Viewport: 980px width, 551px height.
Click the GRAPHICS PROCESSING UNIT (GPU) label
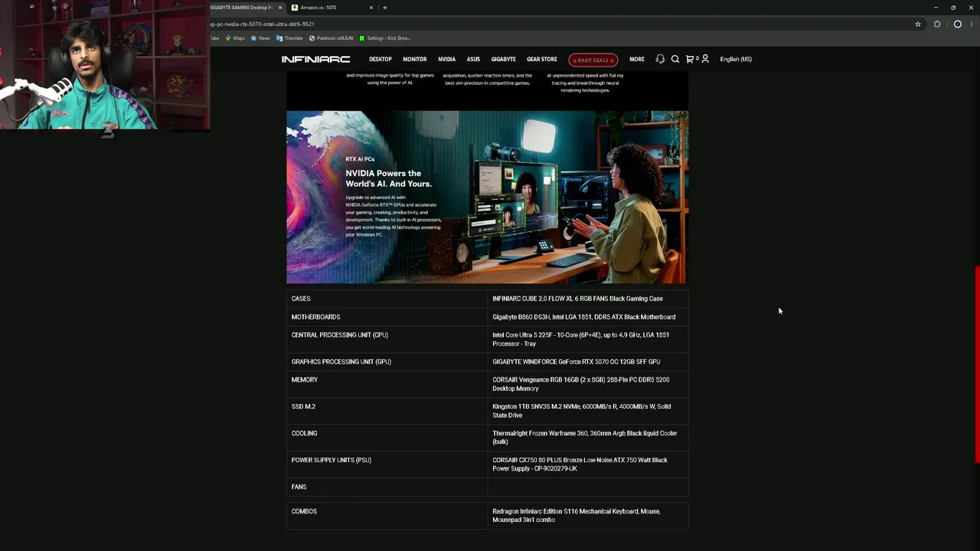341,362
